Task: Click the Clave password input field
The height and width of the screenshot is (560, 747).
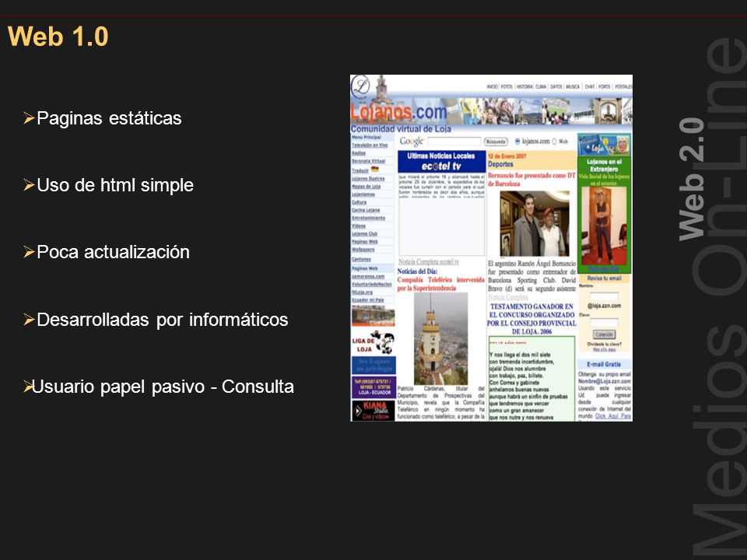Action: pos(604,322)
